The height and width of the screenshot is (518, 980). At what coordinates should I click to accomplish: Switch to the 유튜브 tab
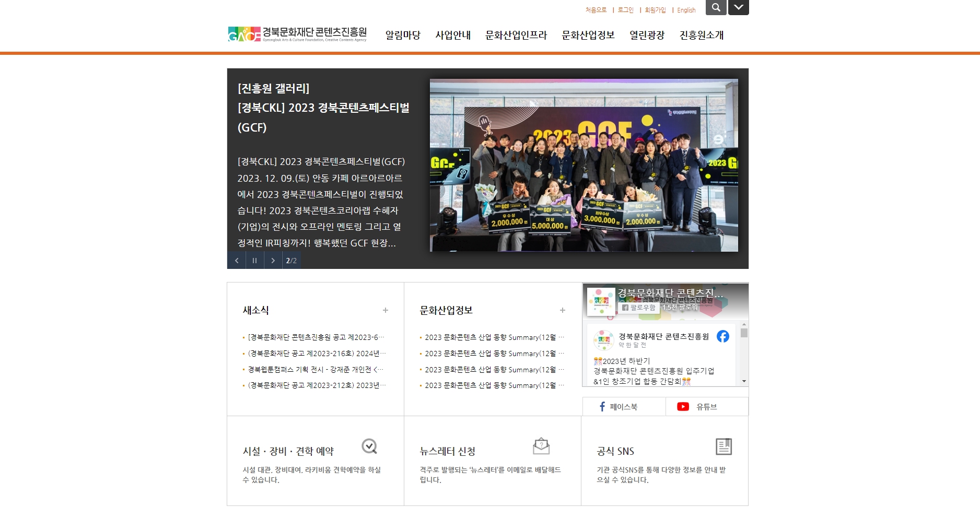(x=707, y=406)
